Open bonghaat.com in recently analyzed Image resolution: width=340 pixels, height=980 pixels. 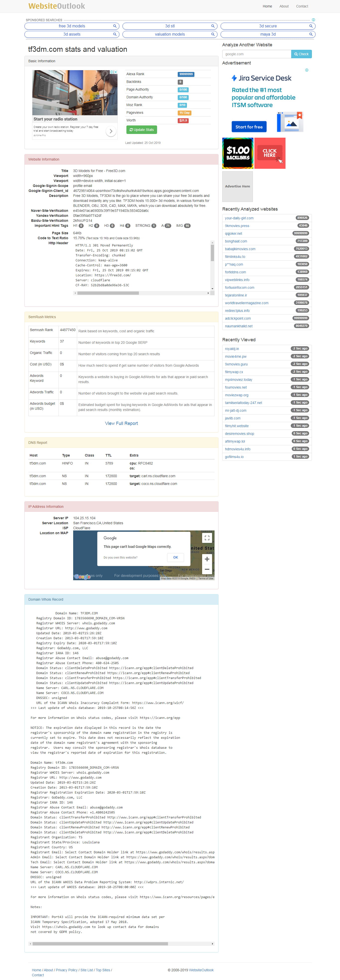pos(236,241)
